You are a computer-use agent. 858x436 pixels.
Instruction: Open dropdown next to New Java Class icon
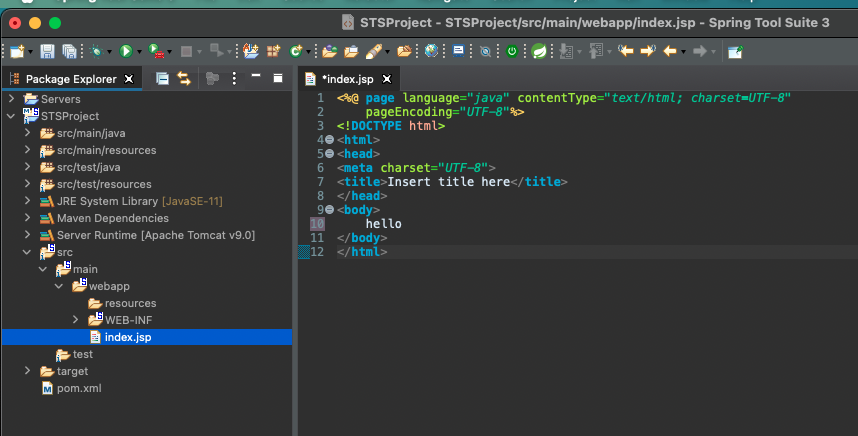pyautogui.click(x=309, y=52)
